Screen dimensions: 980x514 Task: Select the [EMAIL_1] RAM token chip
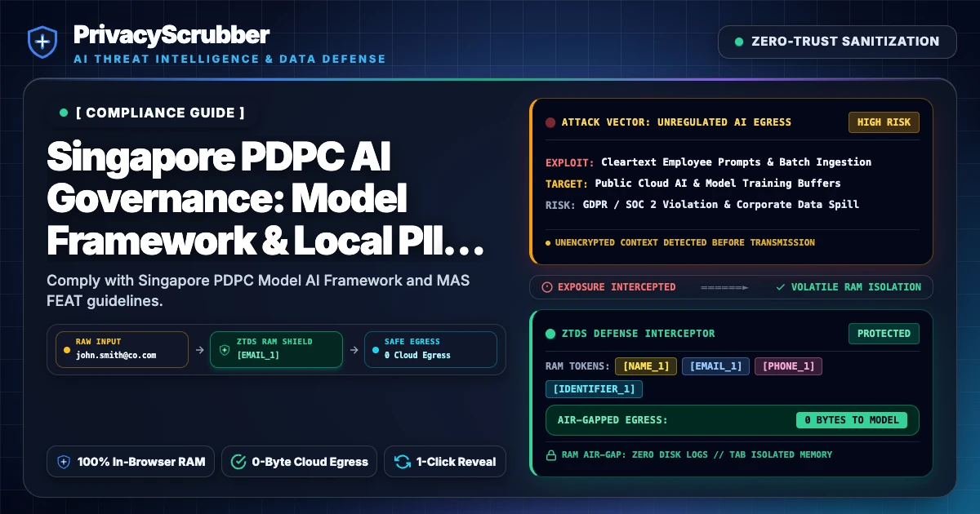[x=715, y=366]
